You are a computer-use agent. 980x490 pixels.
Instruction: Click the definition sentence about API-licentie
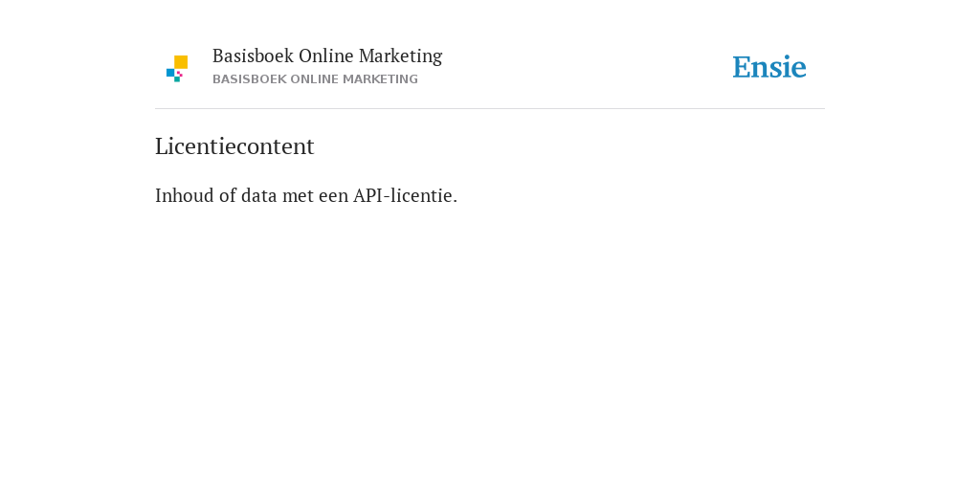pos(306,195)
